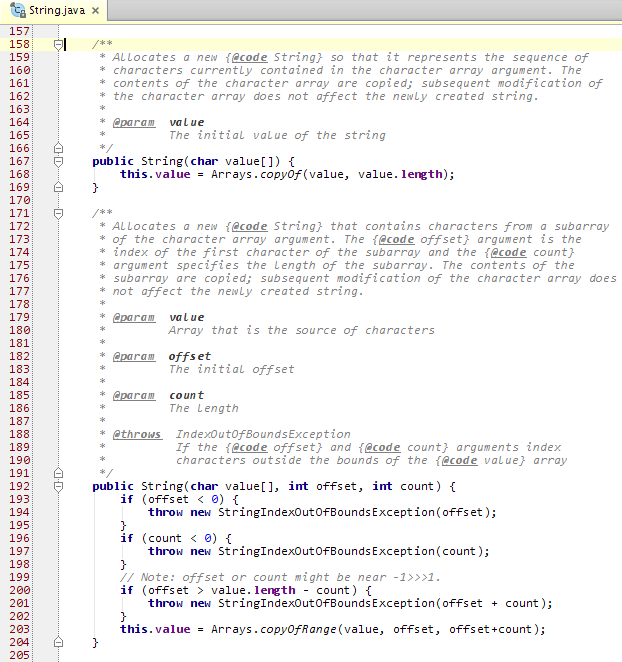Collapse the fold end marker at line 204
The height and width of the screenshot is (662, 622).
[59, 642]
